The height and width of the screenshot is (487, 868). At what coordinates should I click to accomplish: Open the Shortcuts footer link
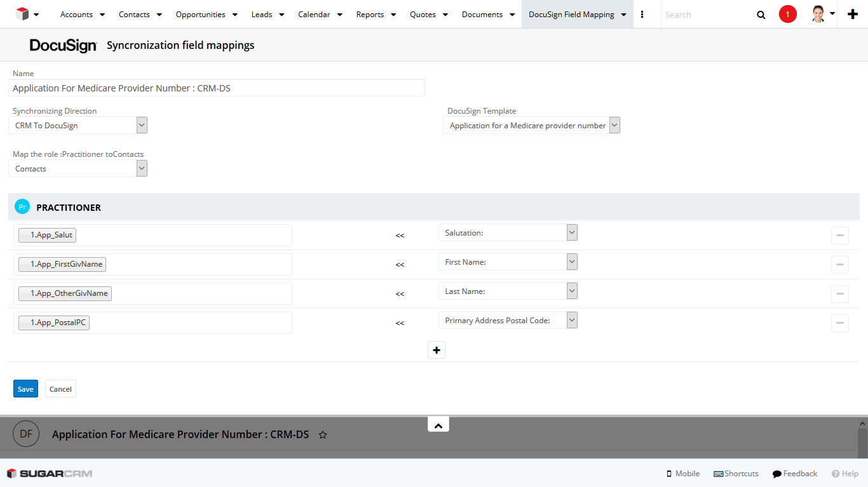[736, 474]
